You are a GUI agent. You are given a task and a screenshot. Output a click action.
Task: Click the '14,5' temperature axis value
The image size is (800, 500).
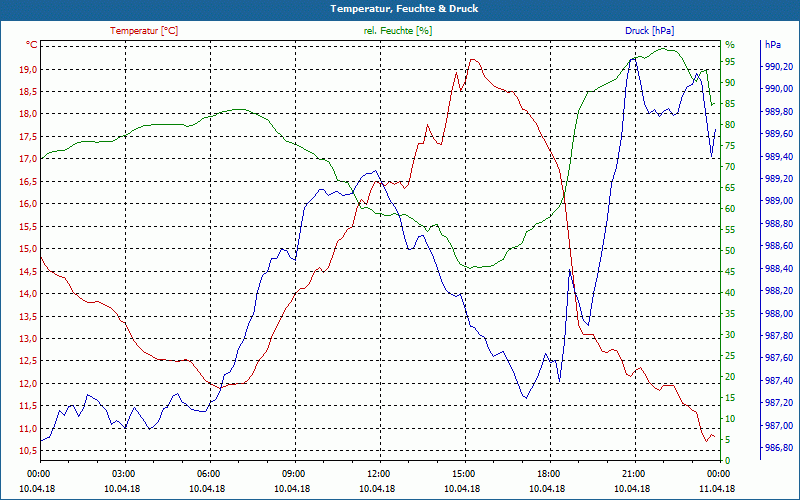click(x=28, y=271)
